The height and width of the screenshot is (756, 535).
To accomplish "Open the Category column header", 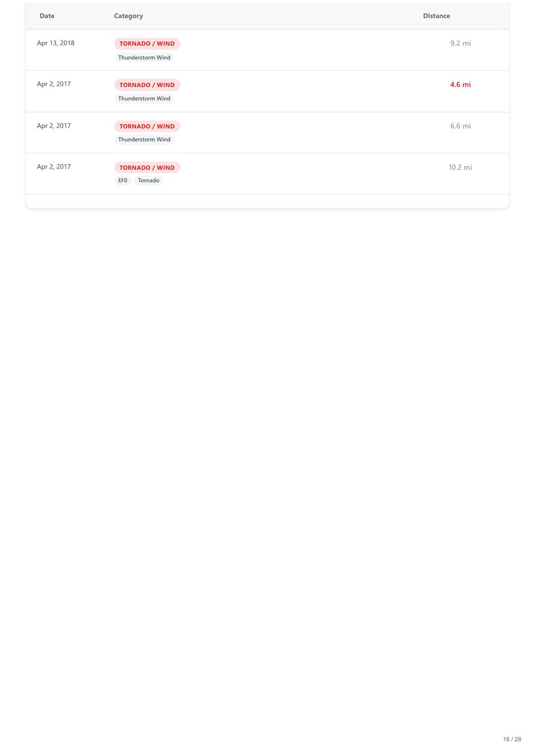I will click(128, 16).
